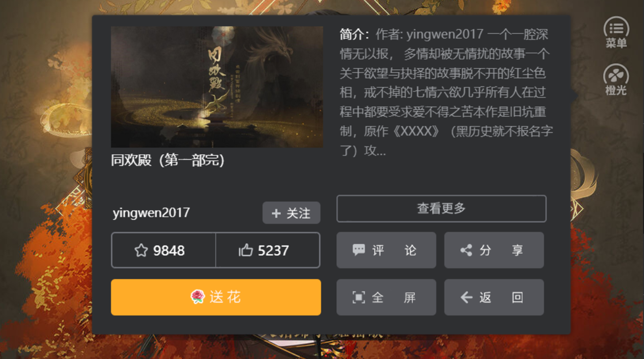Toggle like count 5237
The height and width of the screenshot is (359, 644).
pyautogui.click(x=268, y=250)
